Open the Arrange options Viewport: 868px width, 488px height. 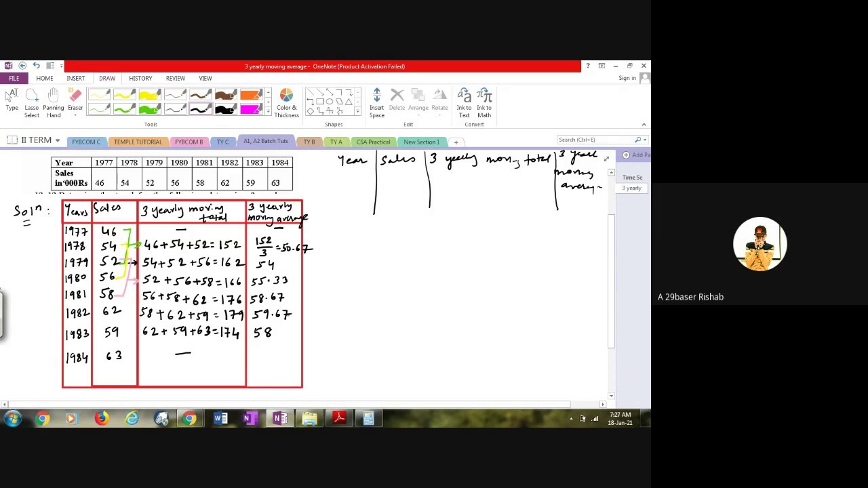[418, 100]
